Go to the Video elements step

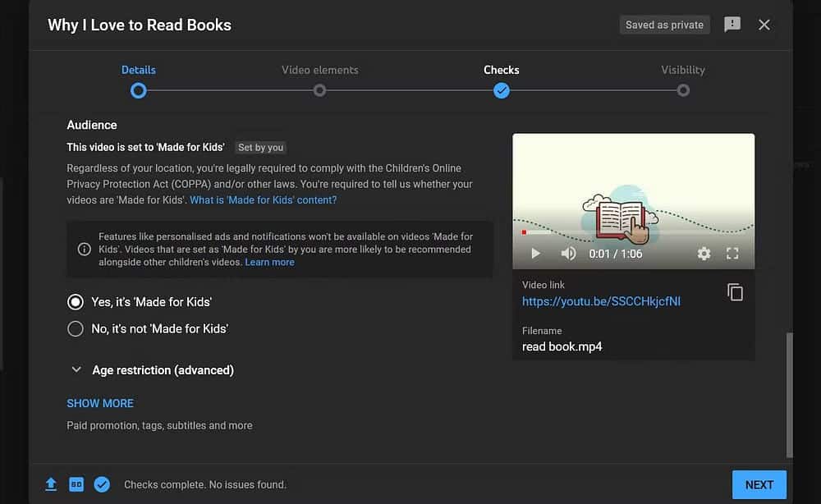[319, 89]
